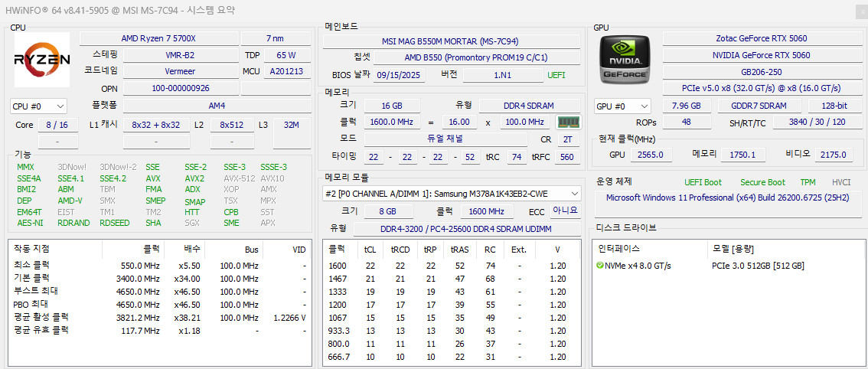
Task: Click the NVIDIA GeForce RTX 5060 field
Action: pos(761,55)
